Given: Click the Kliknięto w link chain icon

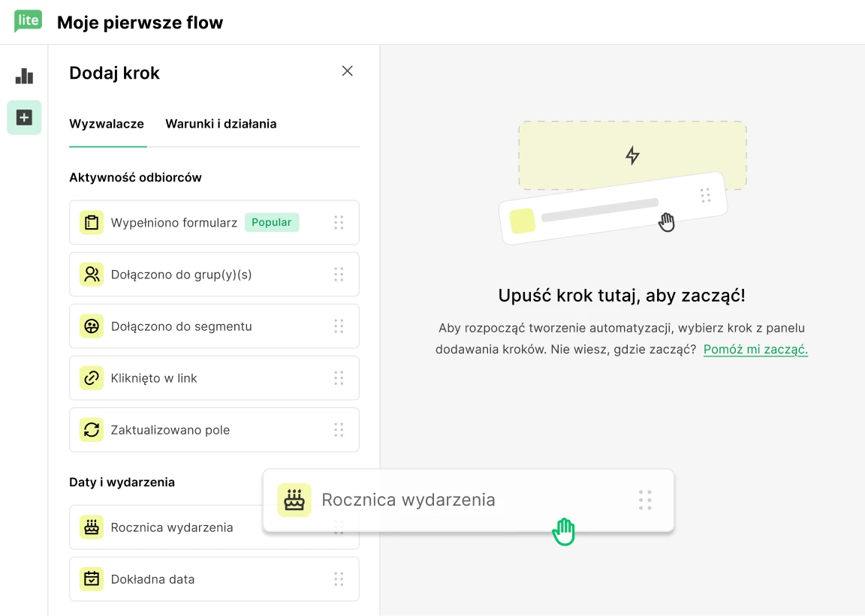Looking at the screenshot, I should click(92, 378).
